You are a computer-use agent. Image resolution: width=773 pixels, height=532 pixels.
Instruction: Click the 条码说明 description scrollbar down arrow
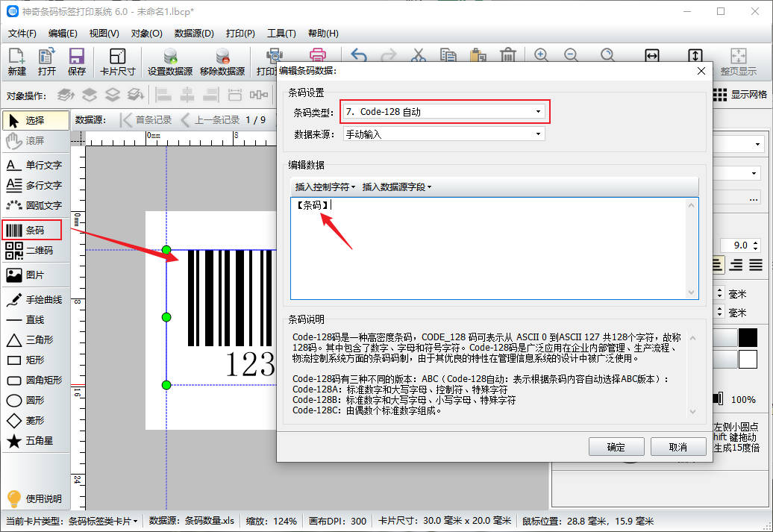click(x=692, y=411)
